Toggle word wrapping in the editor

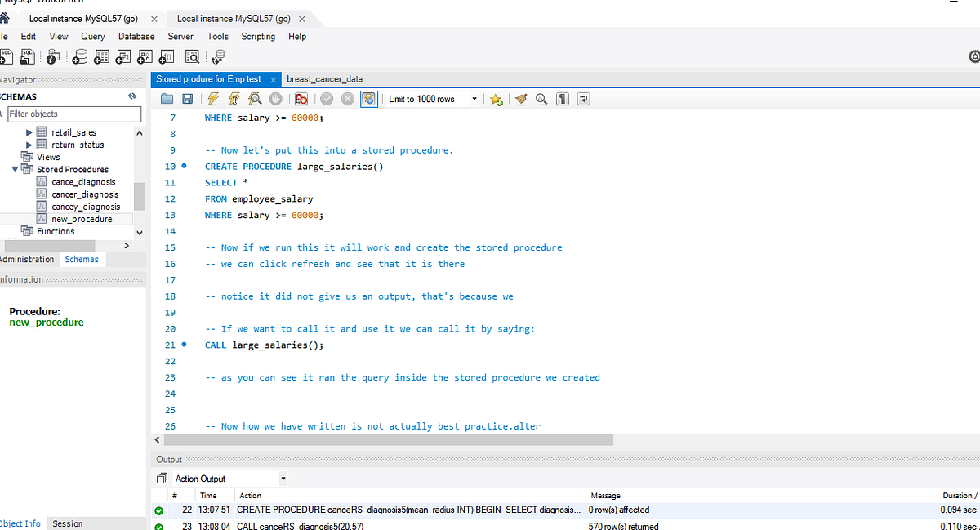pyautogui.click(x=583, y=99)
